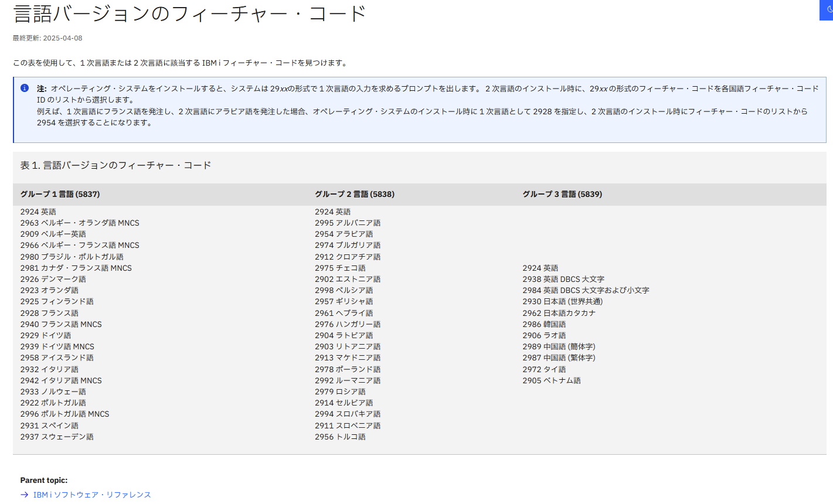Click 2926 デンマーク語 entry
The image size is (833, 504).
(53, 279)
